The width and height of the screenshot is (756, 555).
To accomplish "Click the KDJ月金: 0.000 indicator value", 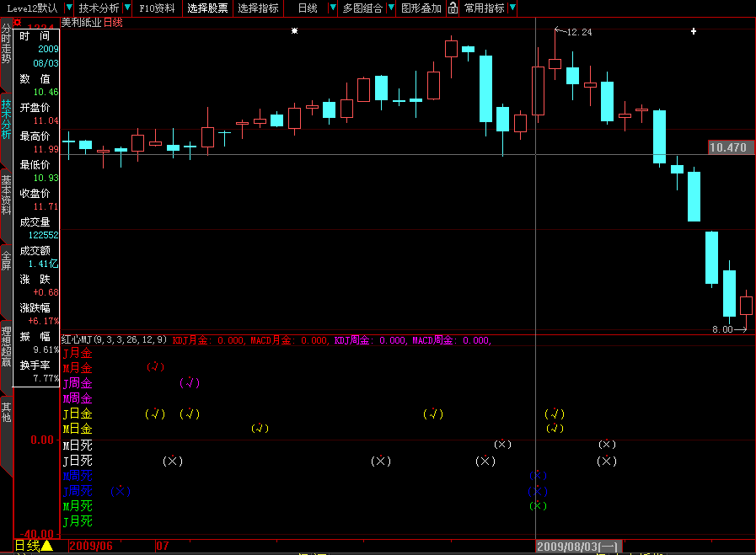I will point(208,340).
